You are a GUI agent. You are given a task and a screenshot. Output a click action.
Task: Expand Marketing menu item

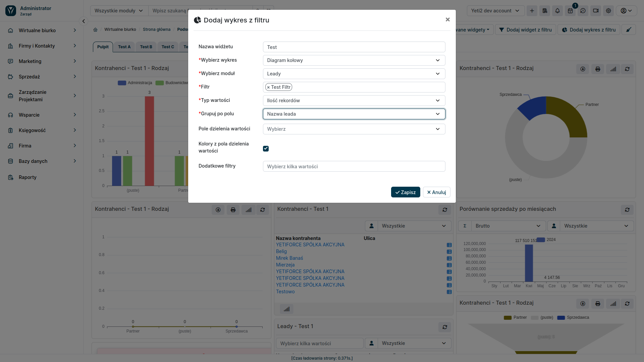(x=42, y=61)
